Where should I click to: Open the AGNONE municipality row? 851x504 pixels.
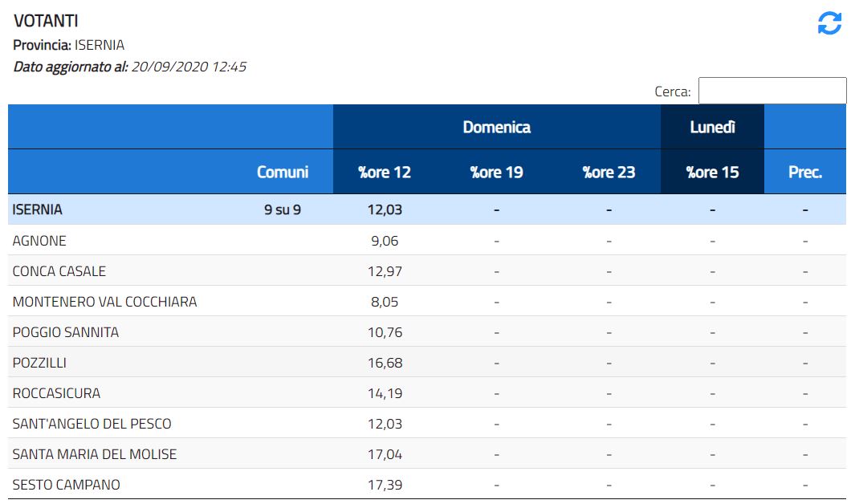pos(427,240)
